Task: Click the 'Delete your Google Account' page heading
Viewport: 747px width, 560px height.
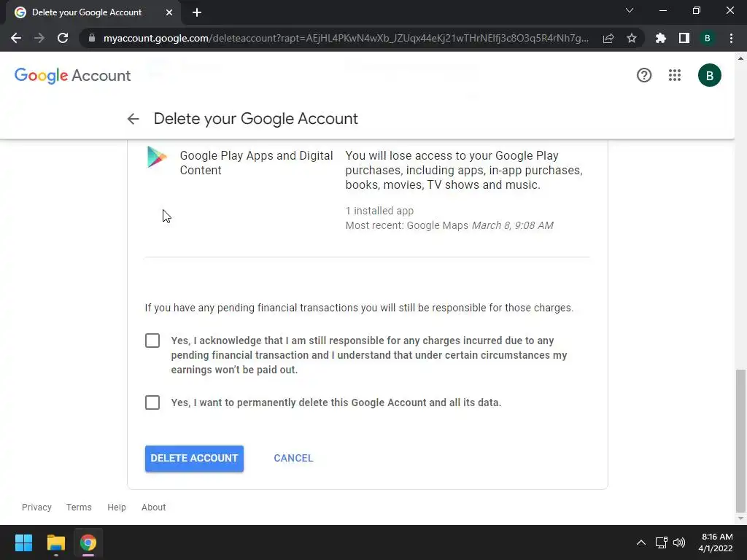Action: point(255,119)
